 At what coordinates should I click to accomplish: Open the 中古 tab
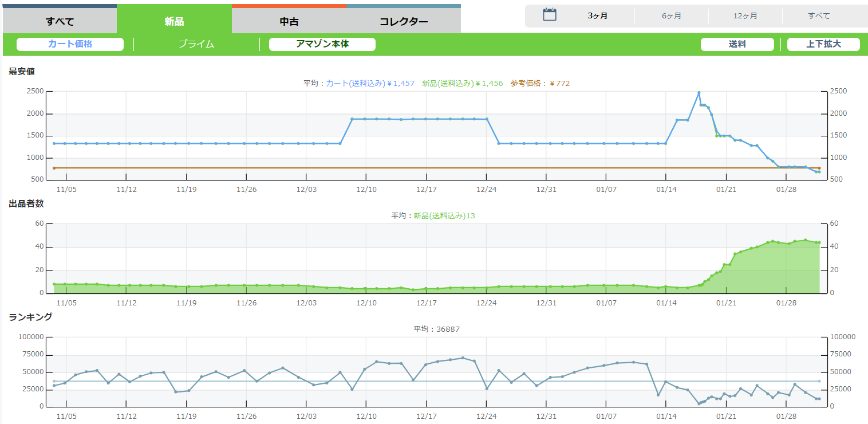pos(289,22)
